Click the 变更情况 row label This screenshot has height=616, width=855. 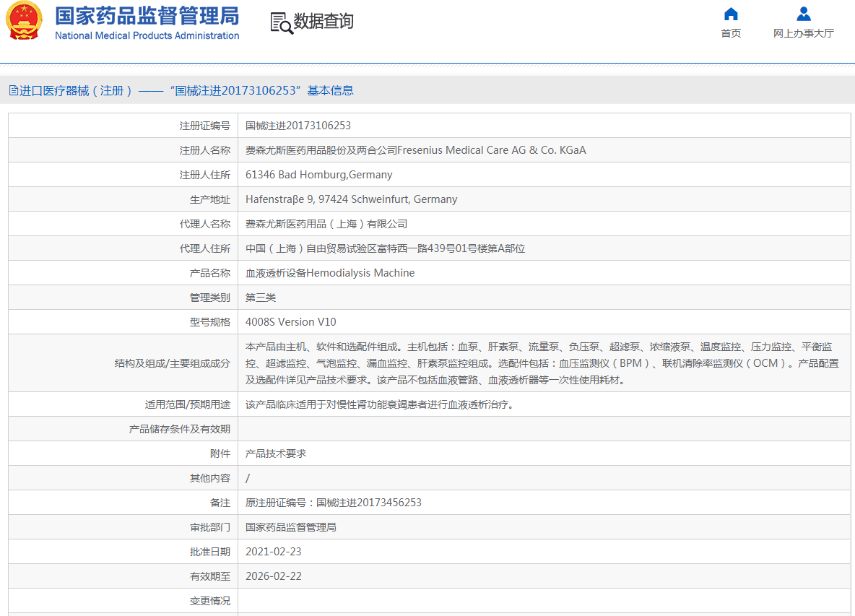point(210,601)
